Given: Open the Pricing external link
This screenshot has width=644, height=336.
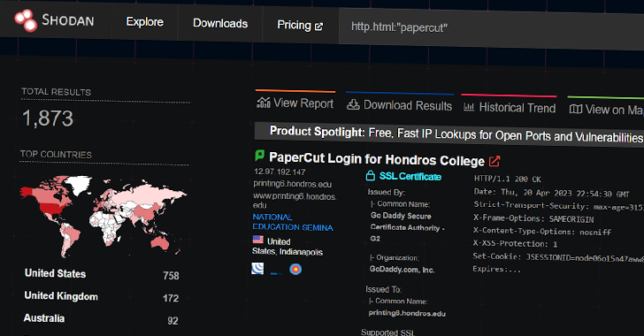Looking at the screenshot, I should coord(300,26).
